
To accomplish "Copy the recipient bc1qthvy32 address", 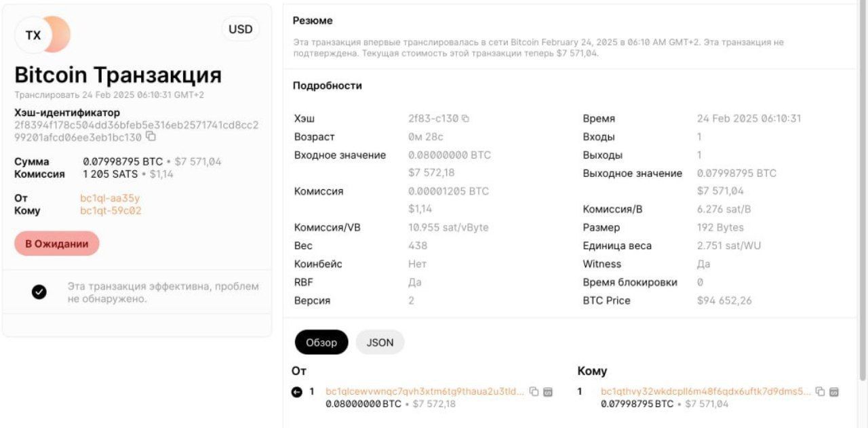I will pyautogui.click(x=820, y=391).
